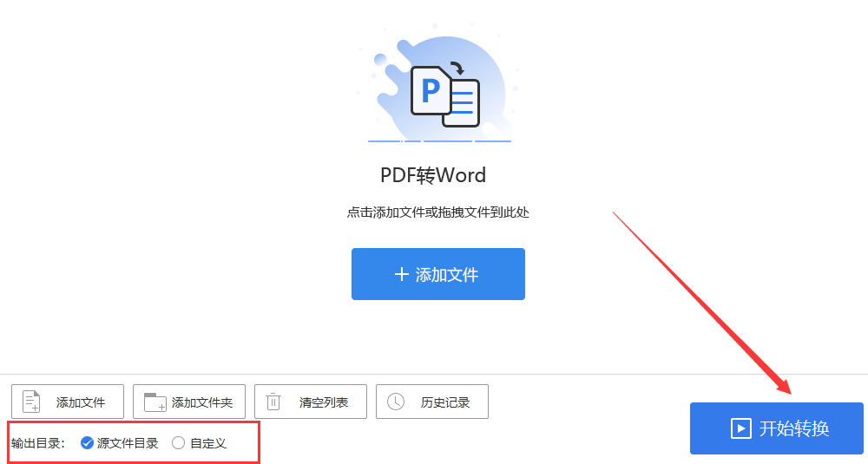Click the 添加文件夹 button
The height and width of the screenshot is (464, 868).
188,402
